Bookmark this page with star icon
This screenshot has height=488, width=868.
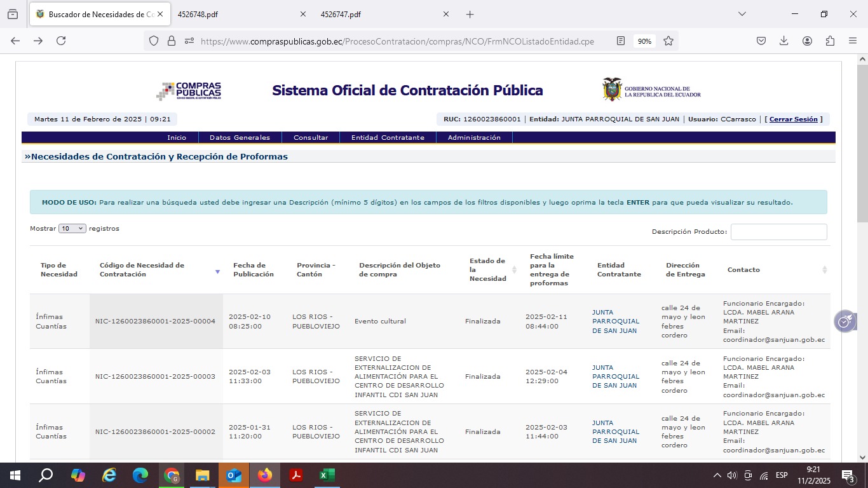668,41
